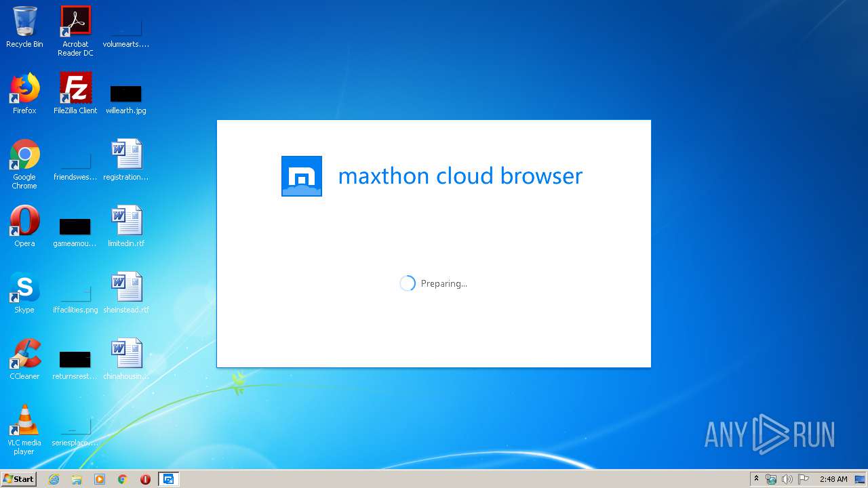This screenshot has height=488, width=868.
Task: Select limitedin.rtf document
Action: (x=126, y=226)
